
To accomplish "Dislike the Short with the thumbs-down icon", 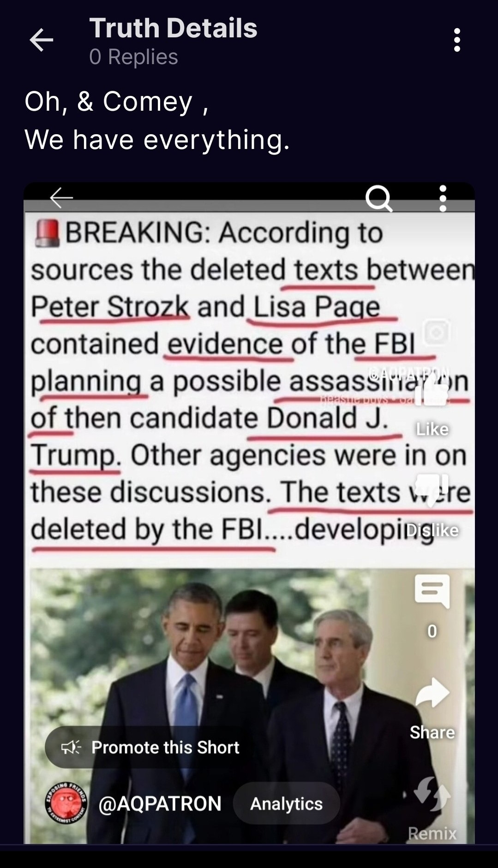I will 432,490.
